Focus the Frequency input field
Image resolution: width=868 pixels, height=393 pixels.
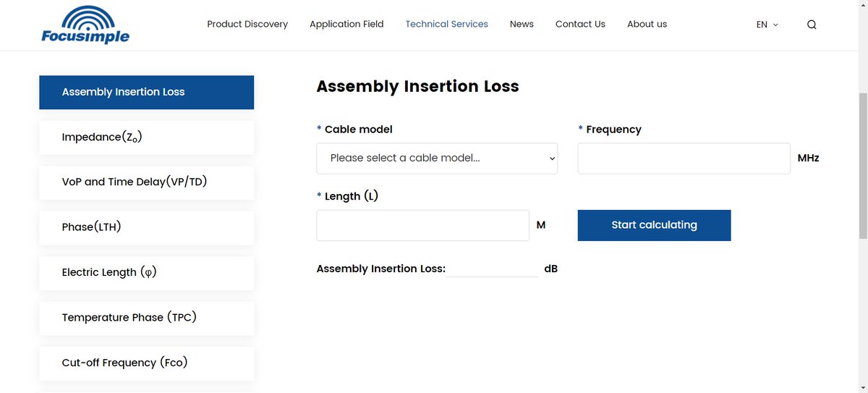tap(684, 158)
